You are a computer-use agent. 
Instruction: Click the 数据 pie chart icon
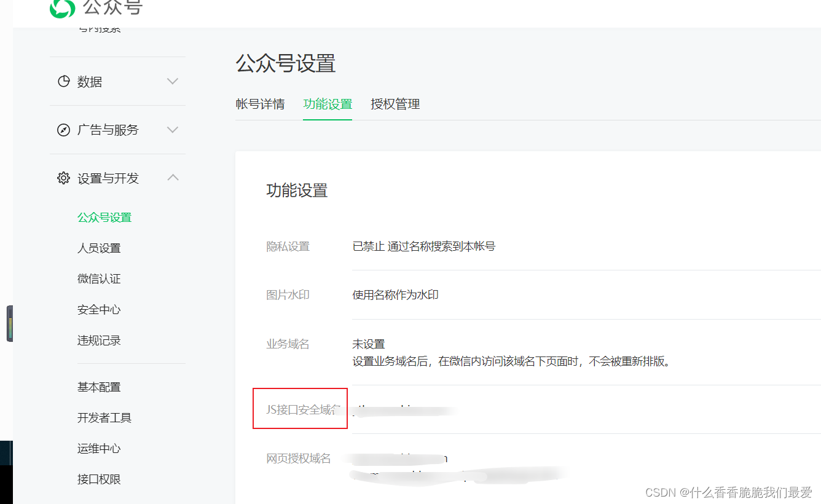(x=63, y=81)
